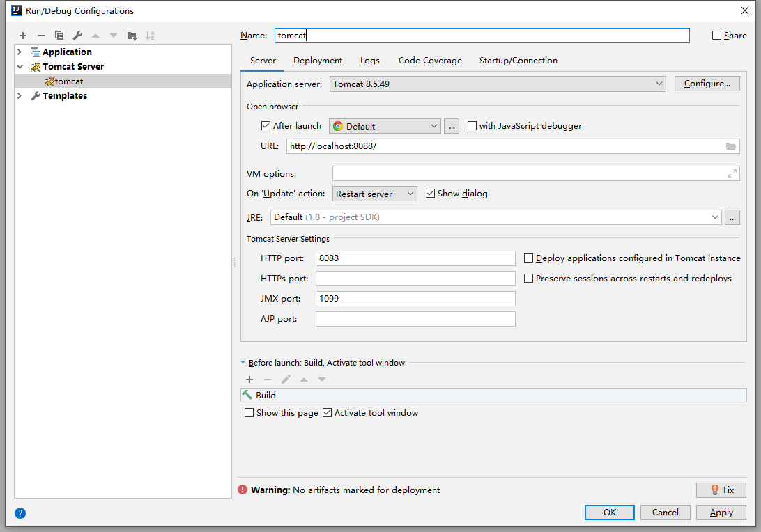Click the Name input field
761x532 pixels.
482,36
